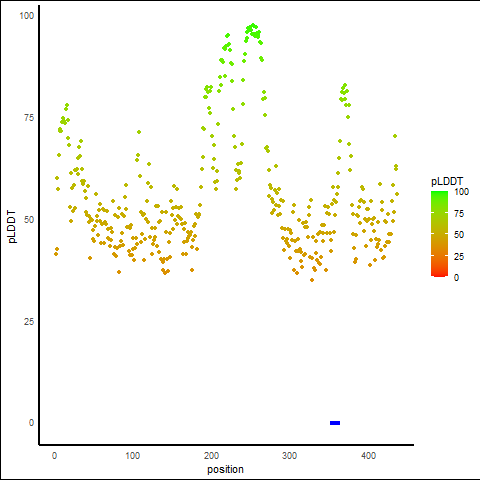The image size is (480, 480).
Task: Click the red bottom of the legend gradient
Action: click(x=439, y=274)
